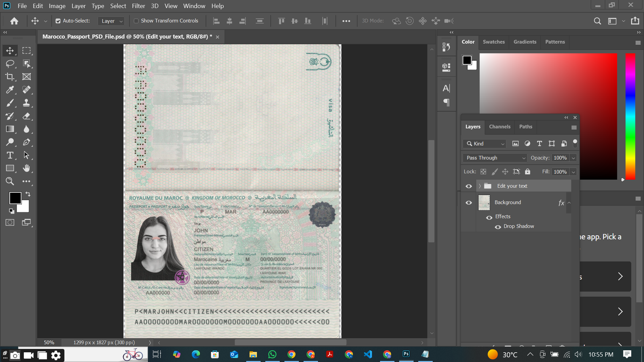This screenshot has height=362, width=644.
Task: Hide the Edit your text group
Action: pyautogui.click(x=469, y=186)
